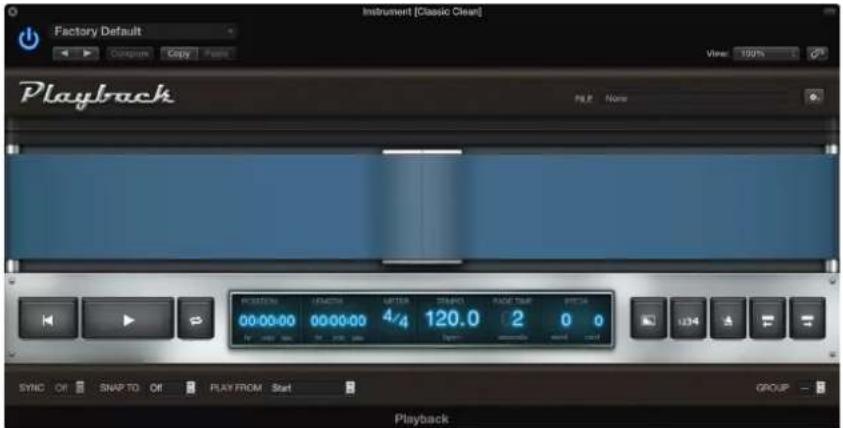Open the View size dropdown
This screenshot has width=843, height=428.
pyautogui.click(x=766, y=54)
